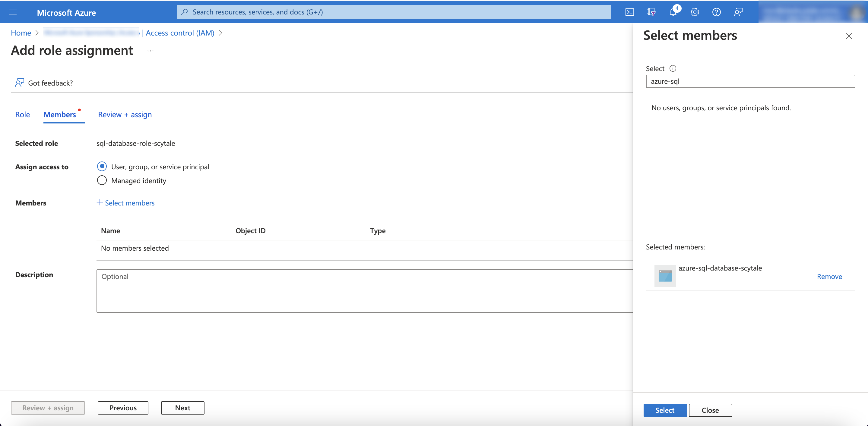Screen dimensions: 868x426
Task: Click the azure-sql-database-scytale app icon
Action: [x=665, y=276]
